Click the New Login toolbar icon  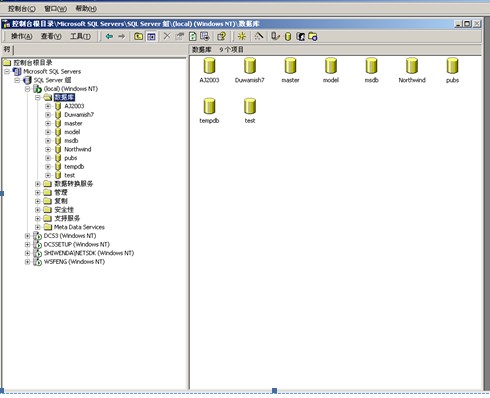pyautogui.click(x=300, y=36)
